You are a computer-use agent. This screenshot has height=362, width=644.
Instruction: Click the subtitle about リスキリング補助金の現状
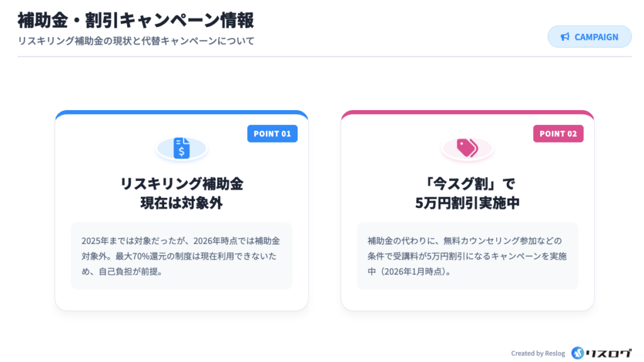point(136,41)
